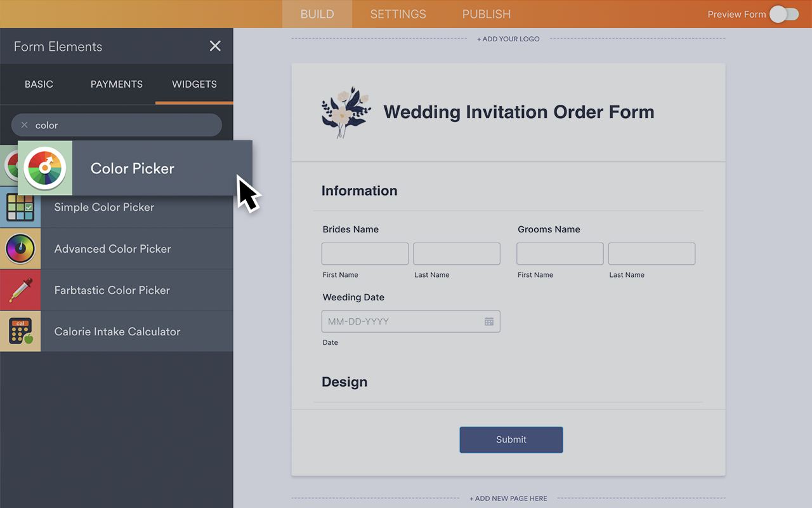Click the Submit button
Viewport: 812px width, 508px height.
tap(511, 439)
